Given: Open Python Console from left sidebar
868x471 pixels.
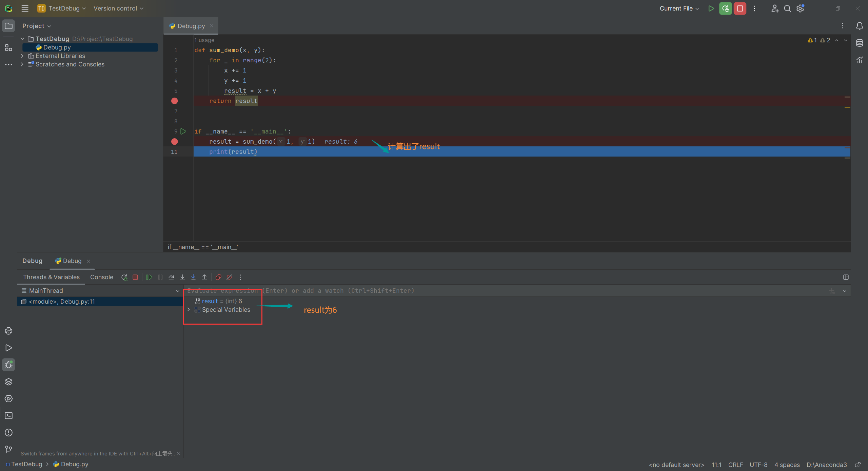Looking at the screenshot, I should click(8, 331).
